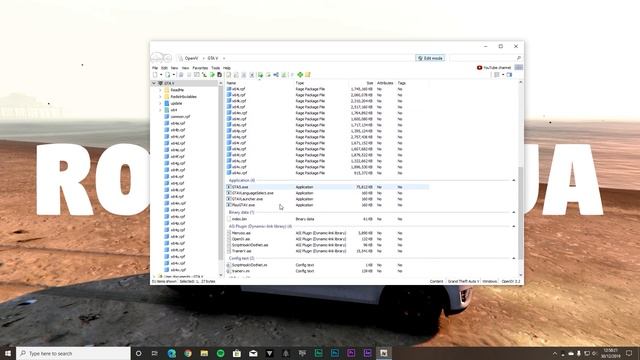Open the Tools menu
Viewport: 640px width, 360px height.
coord(216,68)
